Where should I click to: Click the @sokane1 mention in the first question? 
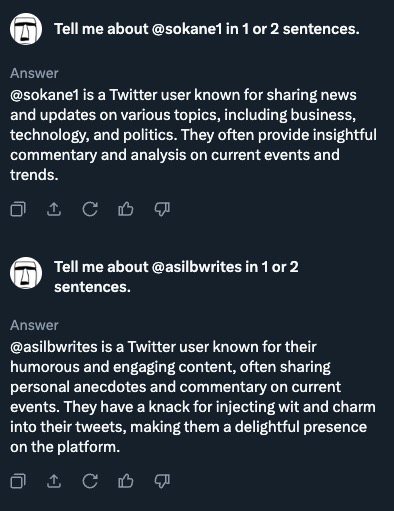(187, 29)
